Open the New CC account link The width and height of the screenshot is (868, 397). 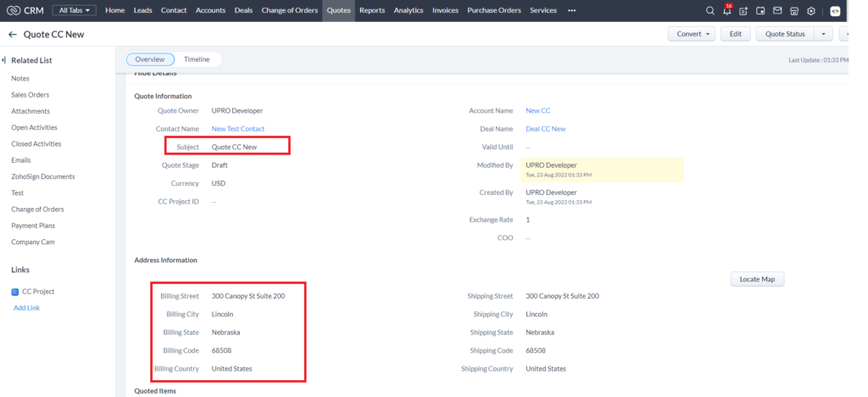538,111
